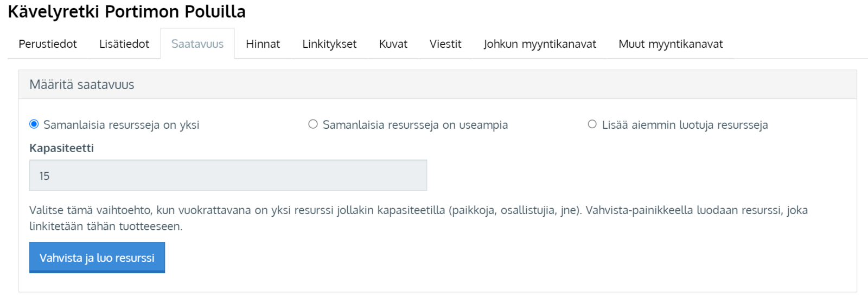The image size is (868, 295).
Task: Choose the 'Samanlaisia resursseja on useampia' radio button
Action: coord(313,124)
